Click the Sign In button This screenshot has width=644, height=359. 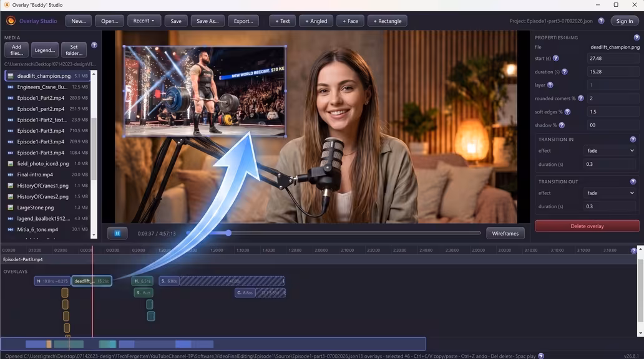click(624, 21)
